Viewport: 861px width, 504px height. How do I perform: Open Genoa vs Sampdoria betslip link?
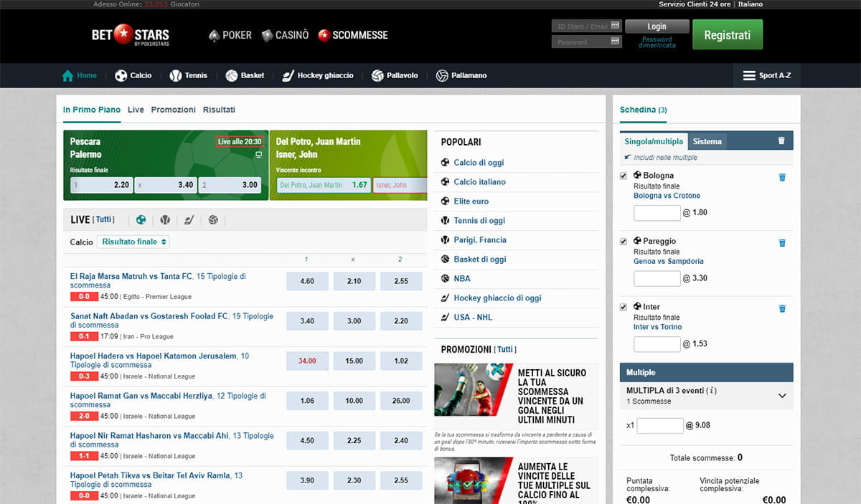pyautogui.click(x=669, y=262)
